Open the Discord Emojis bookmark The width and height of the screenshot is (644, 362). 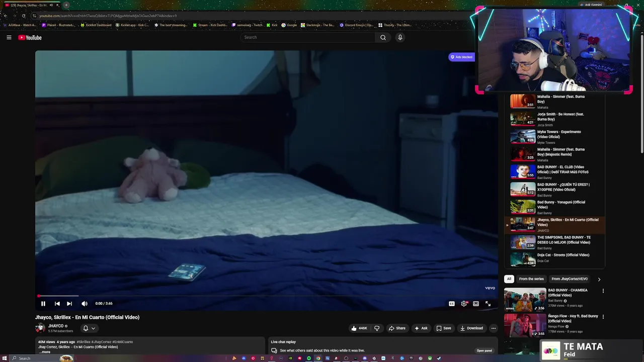pyautogui.click(x=357, y=25)
